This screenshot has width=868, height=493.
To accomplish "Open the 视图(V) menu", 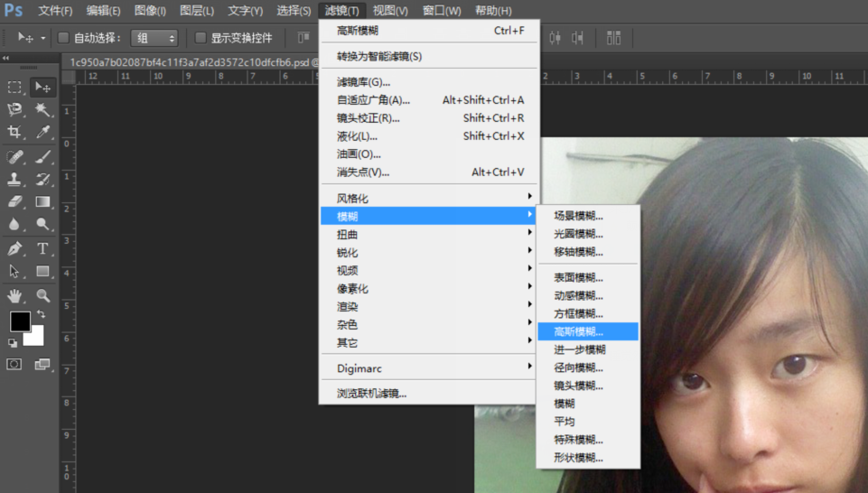I will click(390, 11).
